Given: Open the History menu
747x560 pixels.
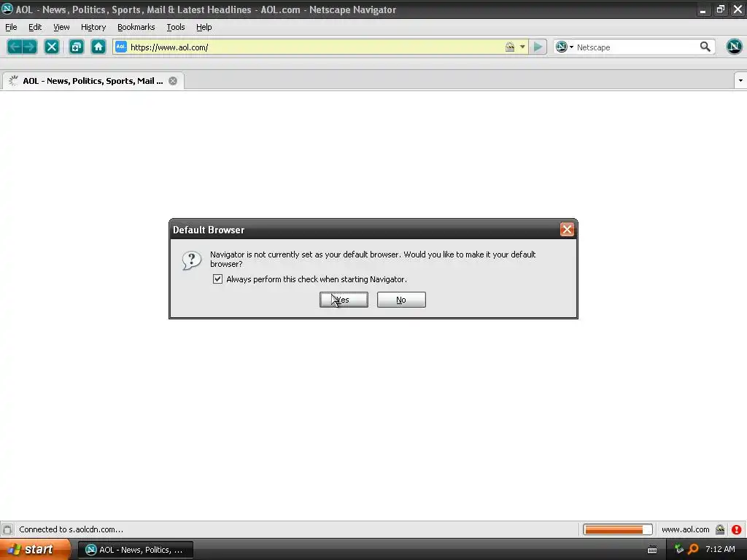Looking at the screenshot, I should pyautogui.click(x=93, y=27).
